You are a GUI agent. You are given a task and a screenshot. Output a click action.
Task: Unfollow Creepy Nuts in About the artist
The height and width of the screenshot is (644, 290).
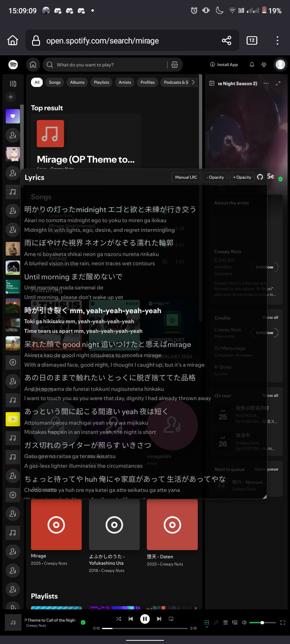pyautogui.click(x=265, y=267)
